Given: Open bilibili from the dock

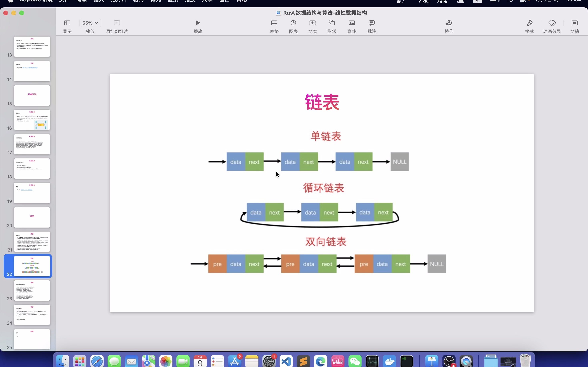Looking at the screenshot, I should click(x=337, y=361).
